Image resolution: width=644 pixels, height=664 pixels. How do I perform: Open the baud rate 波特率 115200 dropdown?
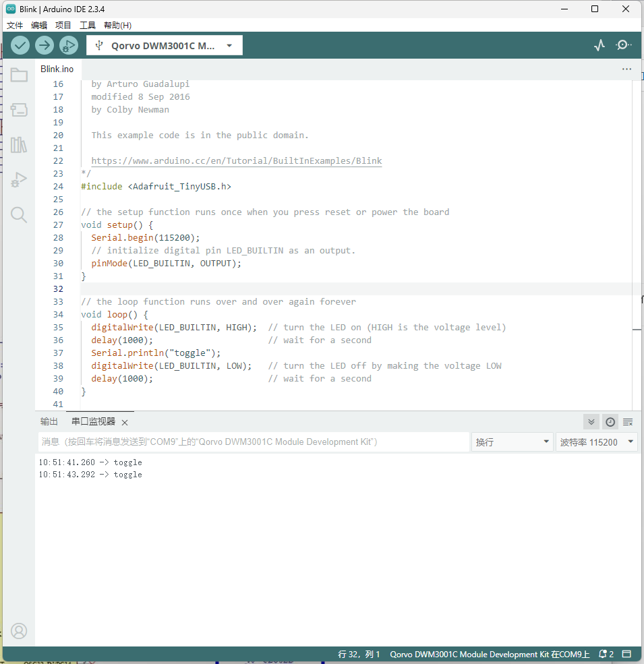point(597,442)
